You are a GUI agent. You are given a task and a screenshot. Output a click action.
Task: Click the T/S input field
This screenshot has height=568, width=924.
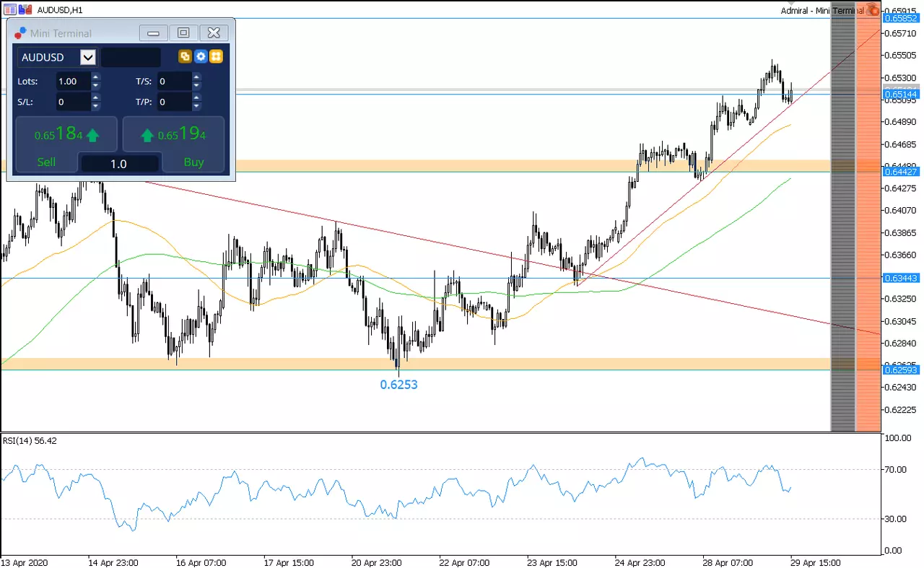(x=174, y=82)
